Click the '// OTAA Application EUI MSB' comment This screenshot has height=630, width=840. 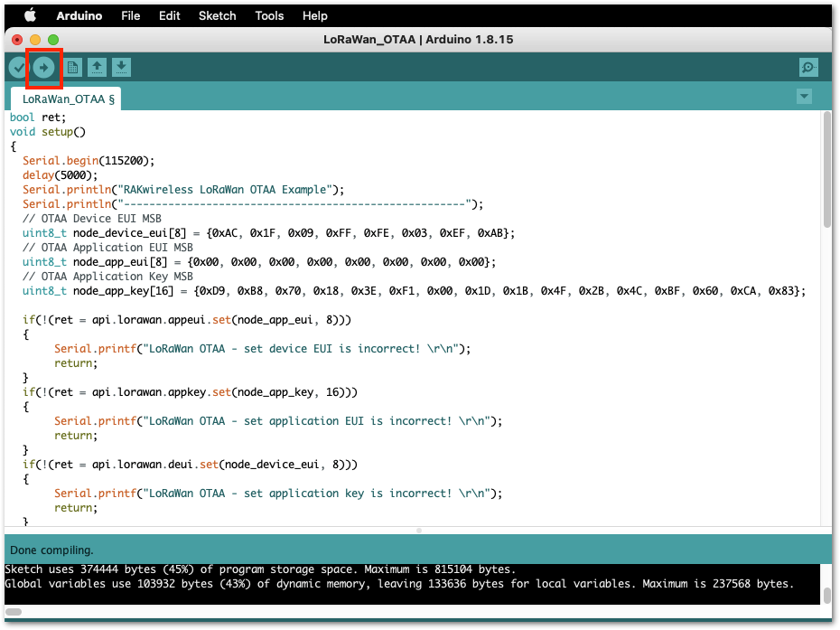tap(107, 248)
